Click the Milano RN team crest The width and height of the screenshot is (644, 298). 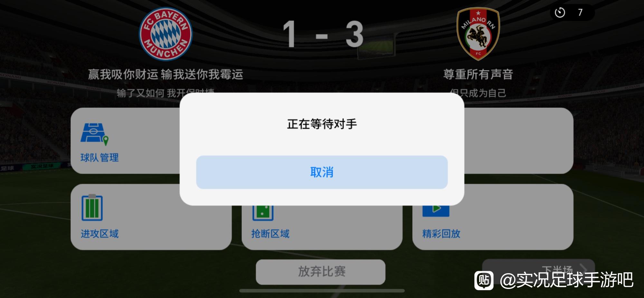pyautogui.click(x=478, y=34)
